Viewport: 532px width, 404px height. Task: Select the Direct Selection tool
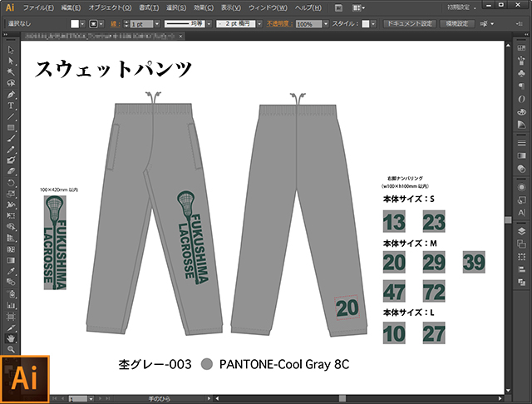tap(11, 62)
